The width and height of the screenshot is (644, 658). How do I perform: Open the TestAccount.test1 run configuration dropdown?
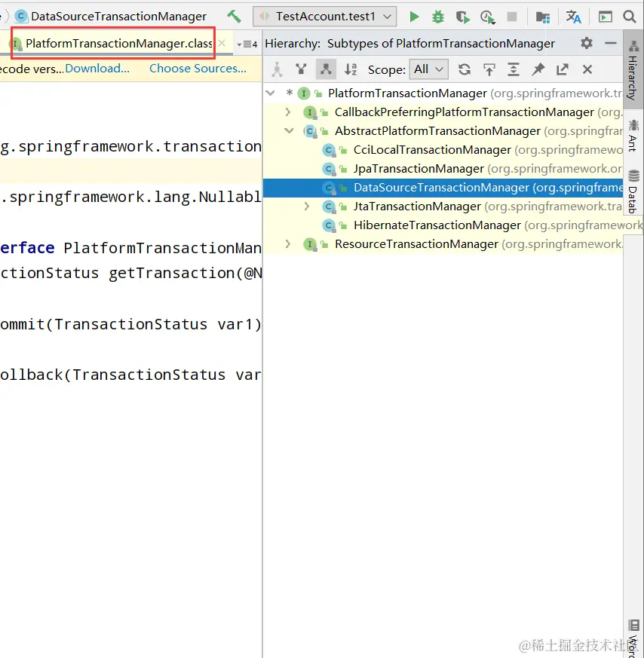pyautogui.click(x=324, y=17)
